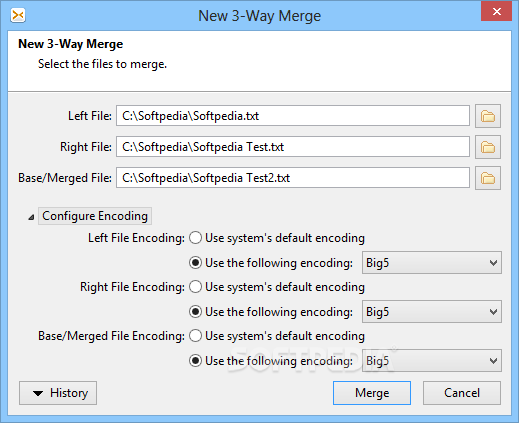Browse for the Right File

pyautogui.click(x=488, y=147)
